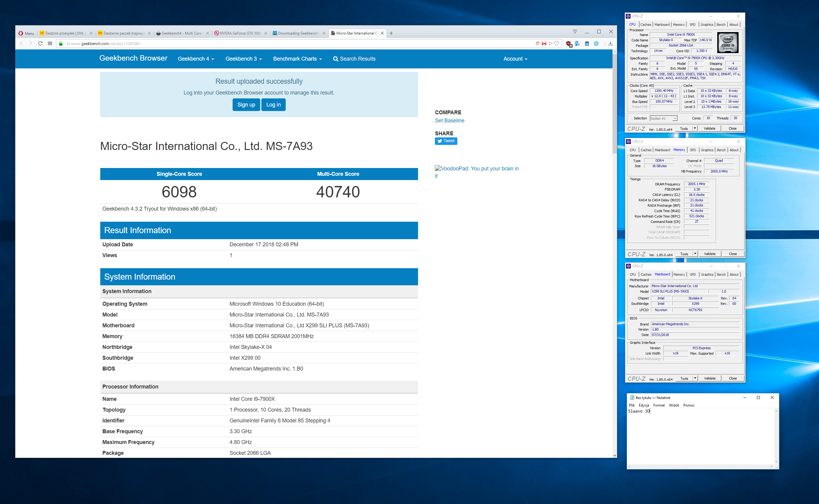Click the CPU-Z app icon in top window title bar
Image resolution: width=819 pixels, height=504 pixels.
point(628,16)
